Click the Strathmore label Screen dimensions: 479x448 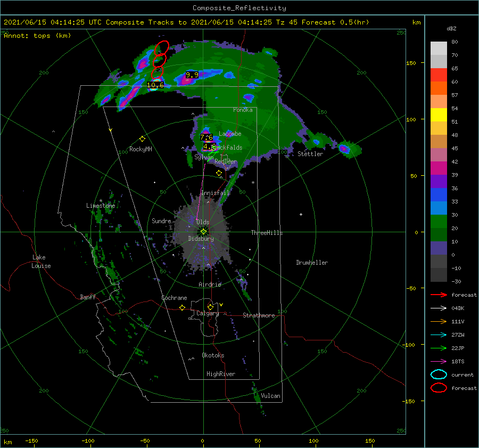pyautogui.click(x=259, y=315)
